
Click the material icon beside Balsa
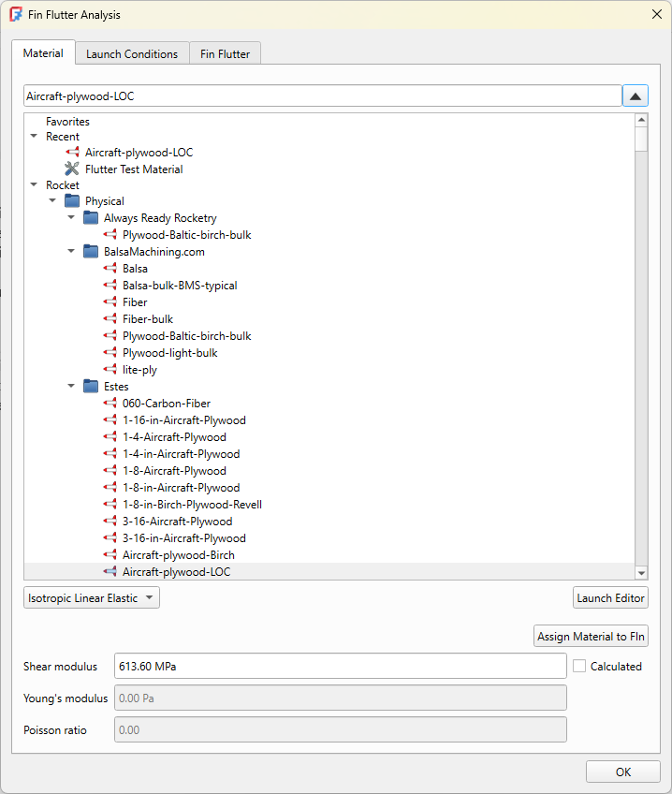[x=110, y=268]
